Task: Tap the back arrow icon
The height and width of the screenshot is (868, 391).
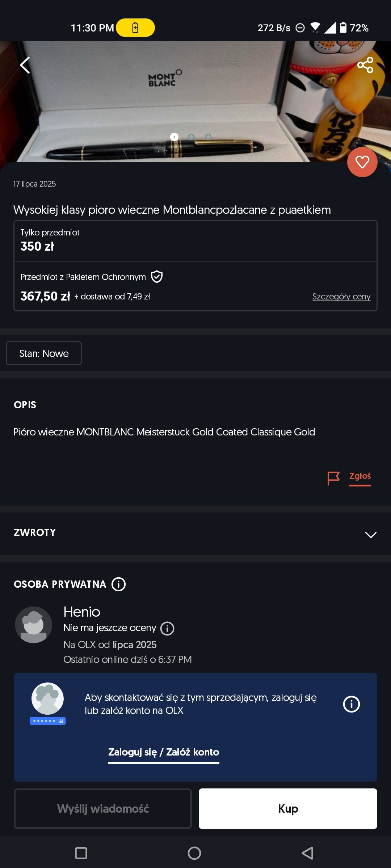Action: [25, 65]
